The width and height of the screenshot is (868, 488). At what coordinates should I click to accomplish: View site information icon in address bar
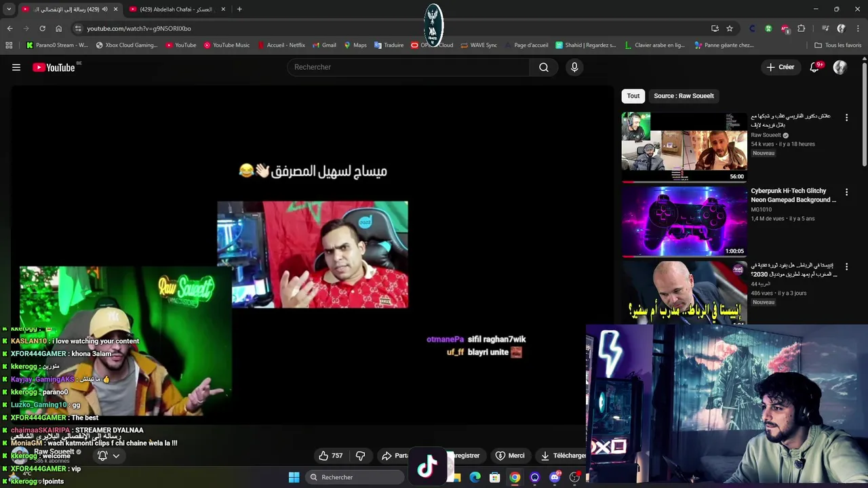(78, 28)
